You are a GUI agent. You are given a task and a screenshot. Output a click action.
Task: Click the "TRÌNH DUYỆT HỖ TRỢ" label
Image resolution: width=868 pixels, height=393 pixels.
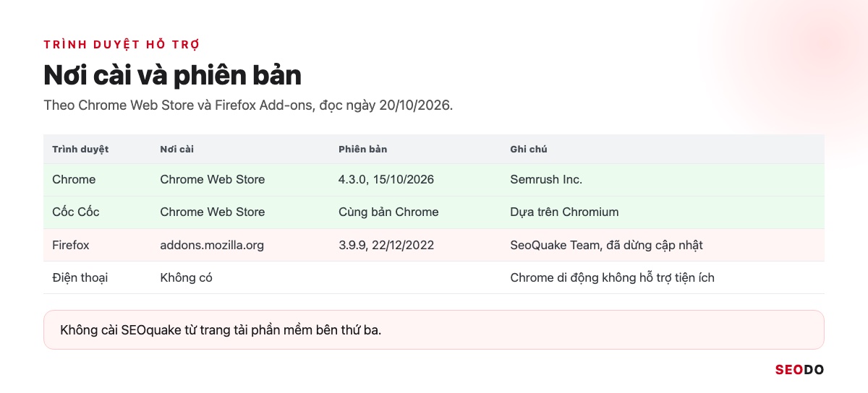click(122, 45)
